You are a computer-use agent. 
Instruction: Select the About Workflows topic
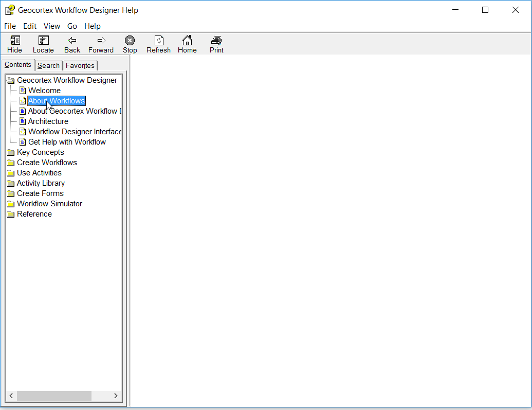[x=57, y=100]
